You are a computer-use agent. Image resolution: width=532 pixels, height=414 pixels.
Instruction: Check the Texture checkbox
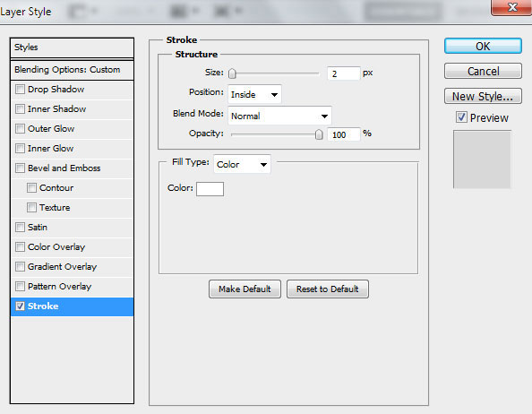click(x=31, y=207)
